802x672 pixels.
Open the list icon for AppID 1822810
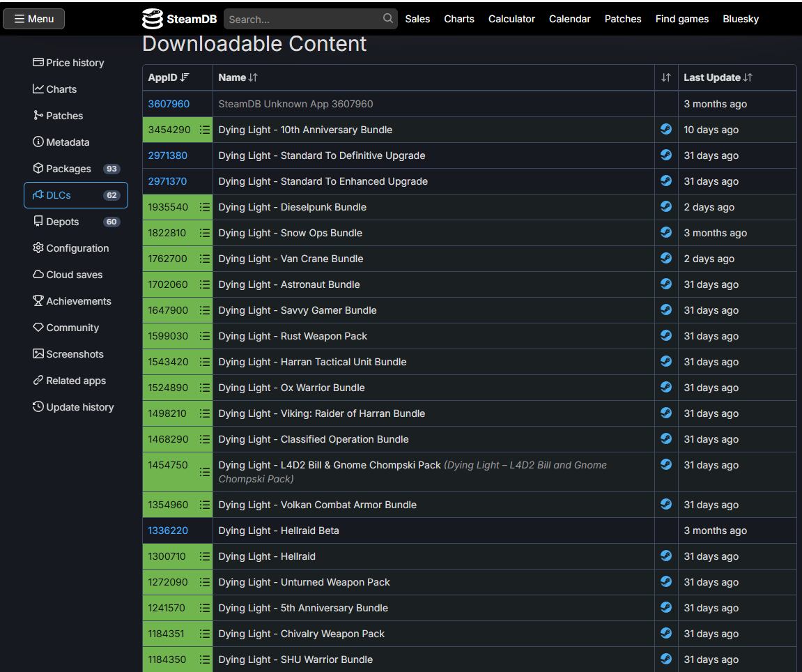(x=205, y=233)
